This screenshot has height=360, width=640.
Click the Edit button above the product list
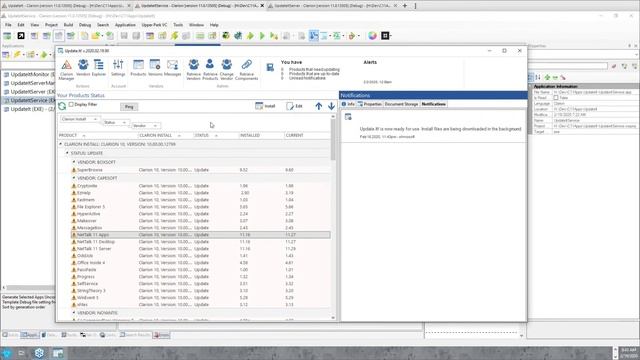[x=294, y=106]
